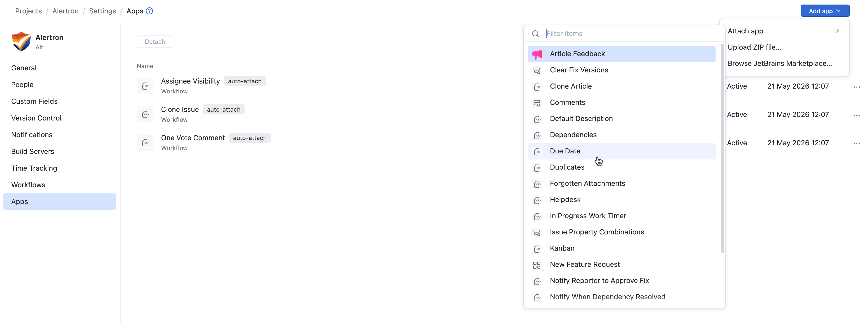Click the search magnifier icon in filter
The height and width of the screenshot is (322, 868).
tap(536, 34)
